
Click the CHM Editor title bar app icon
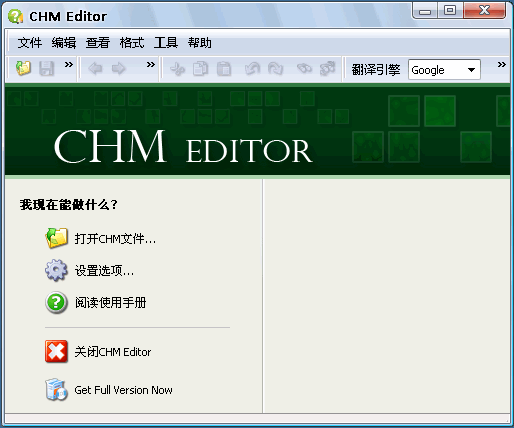15,16
